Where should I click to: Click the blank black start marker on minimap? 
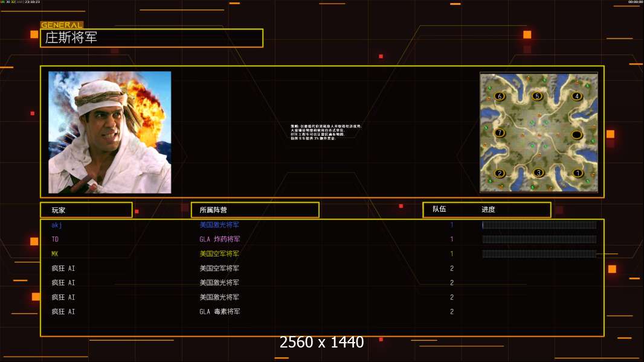pyautogui.click(x=577, y=135)
